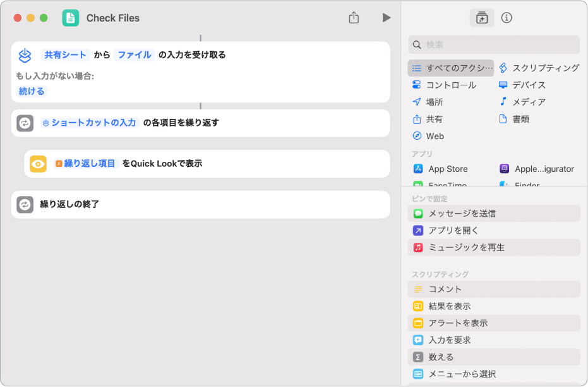This screenshot has height=387, width=588.
Task: Add the アラートを表示 action
Action: click(x=494, y=323)
